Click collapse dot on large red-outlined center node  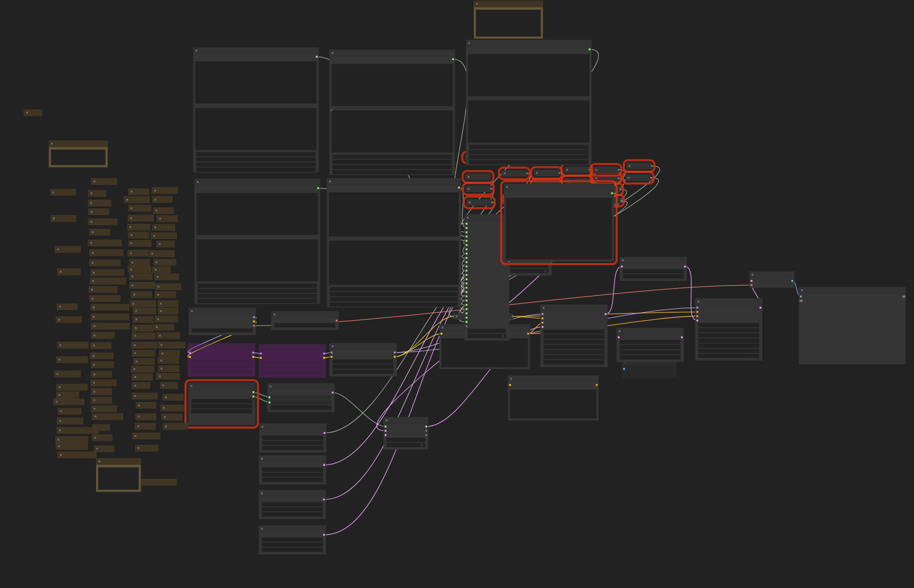[x=507, y=187]
